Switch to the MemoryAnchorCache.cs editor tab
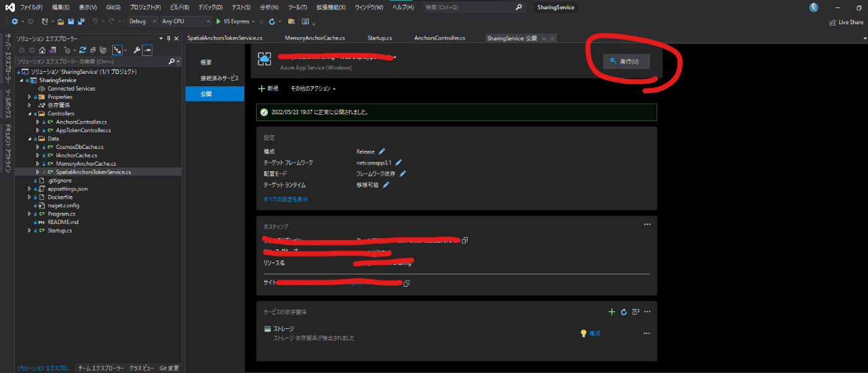 314,38
